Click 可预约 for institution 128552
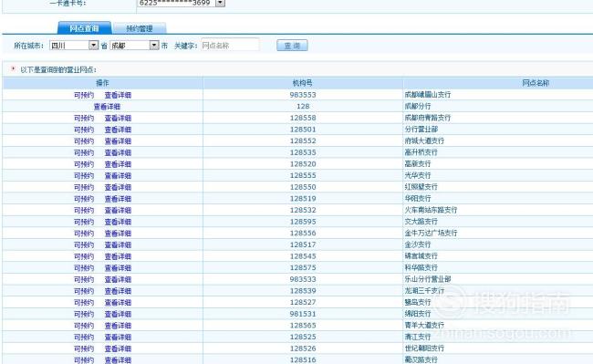This screenshot has height=364, width=593. (x=84, y=141)
